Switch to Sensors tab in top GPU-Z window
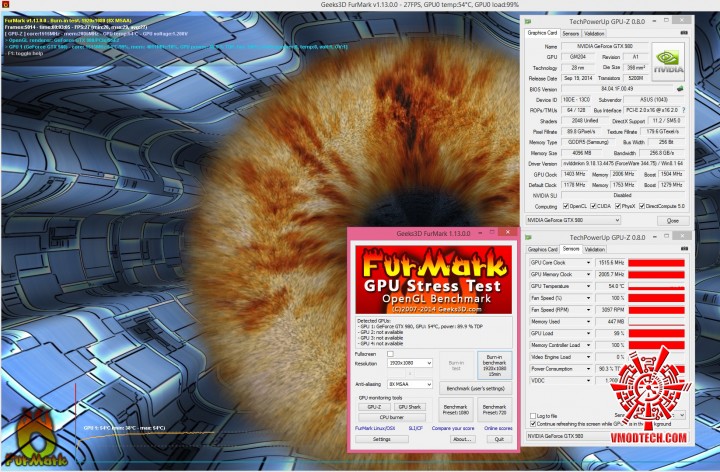Image resolution: width=720 pixels, height=472 pixels. click(570, 34)
